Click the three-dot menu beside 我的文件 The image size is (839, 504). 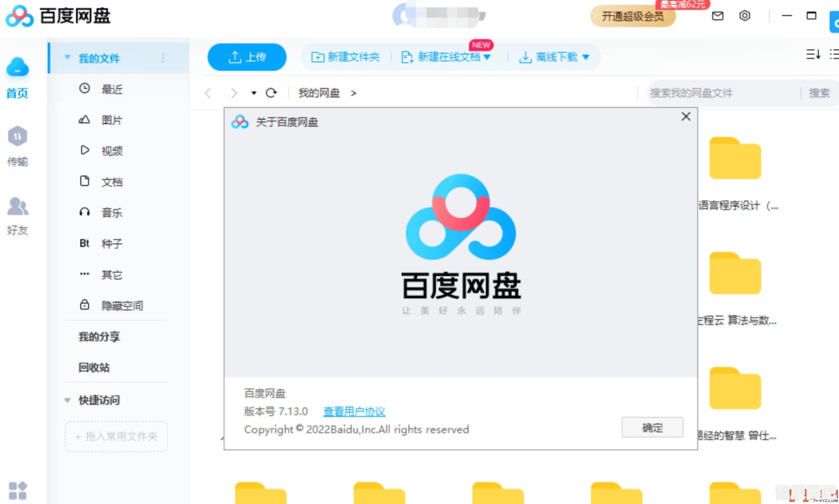pos(163,58)
